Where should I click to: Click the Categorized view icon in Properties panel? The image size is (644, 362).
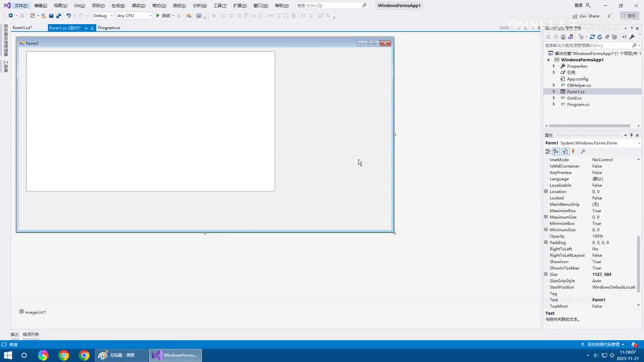548,151
